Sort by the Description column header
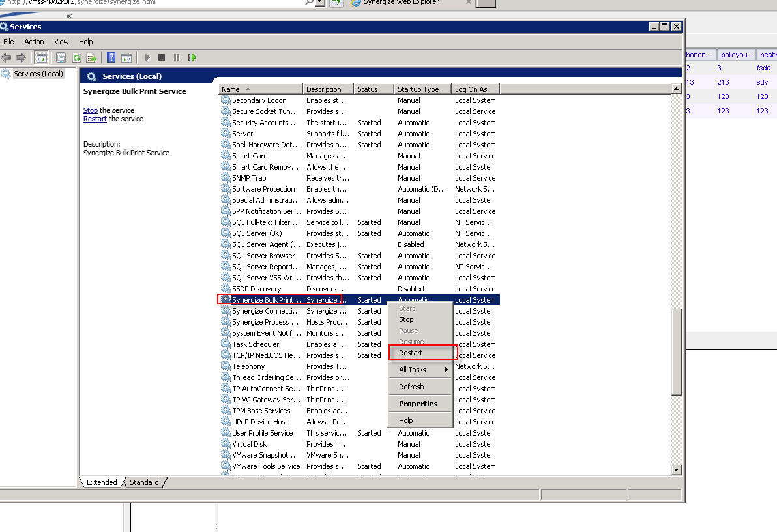777x532 pixels. click(x=328, y=89)
